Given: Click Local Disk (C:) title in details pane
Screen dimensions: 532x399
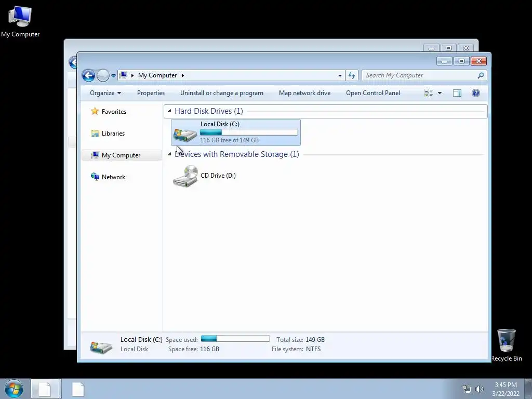Looking at the screenshot, I should click(141, 339).
